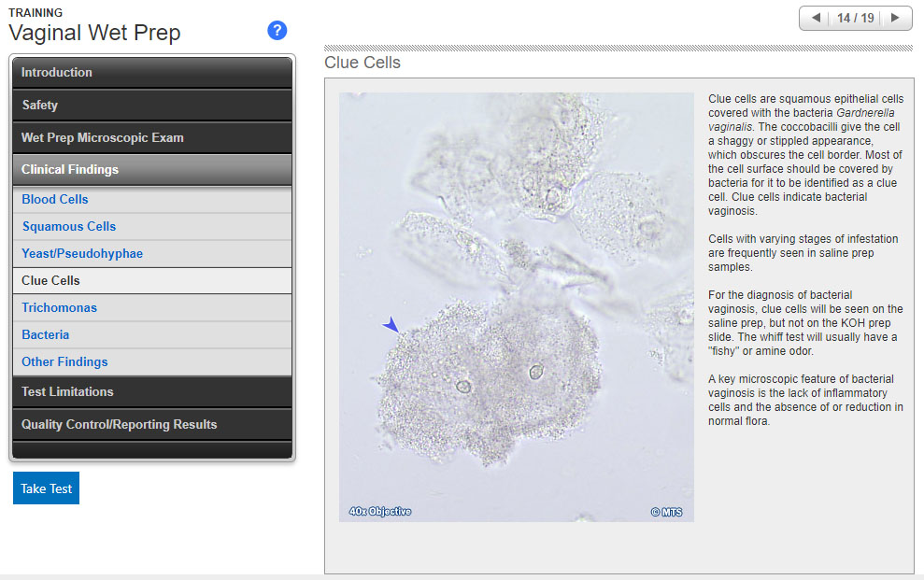Click the blue arrowhead on microscope image
Screen dimensions: 924x580
pyautogui.click(x=391, y=325)
